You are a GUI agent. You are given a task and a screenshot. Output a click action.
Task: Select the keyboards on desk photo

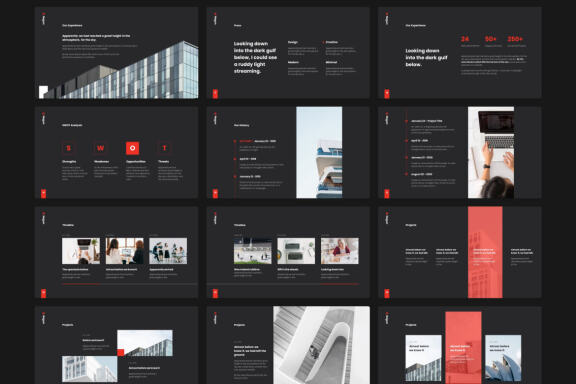(x=296, y=251)
